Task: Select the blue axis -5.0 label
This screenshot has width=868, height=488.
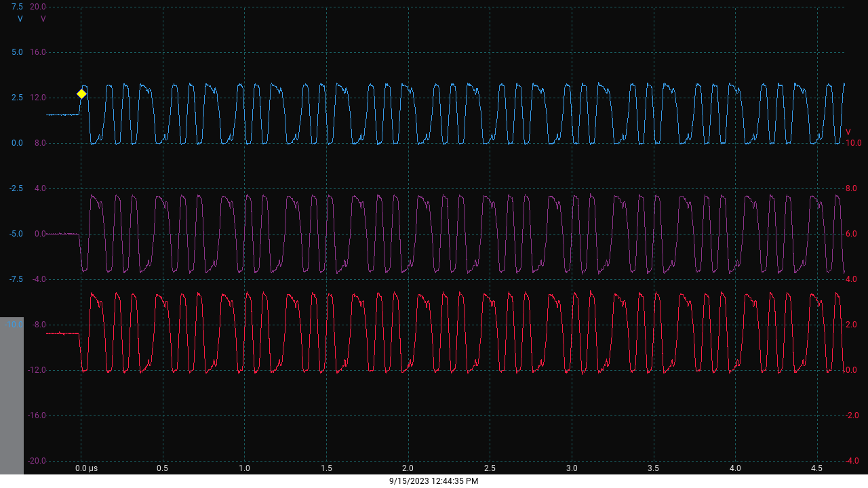Action: (16, 234)
